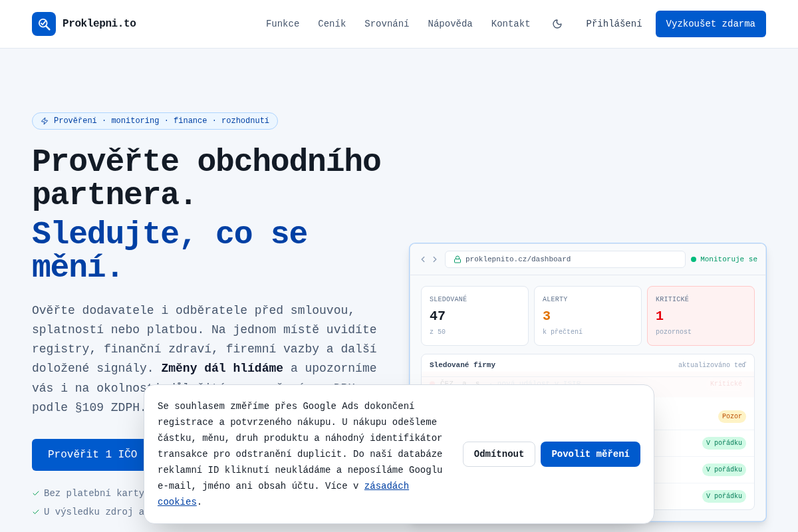This screenshot has height=532, width=798.
Task: Open the Srovnání section
Action: pos(387,24)
